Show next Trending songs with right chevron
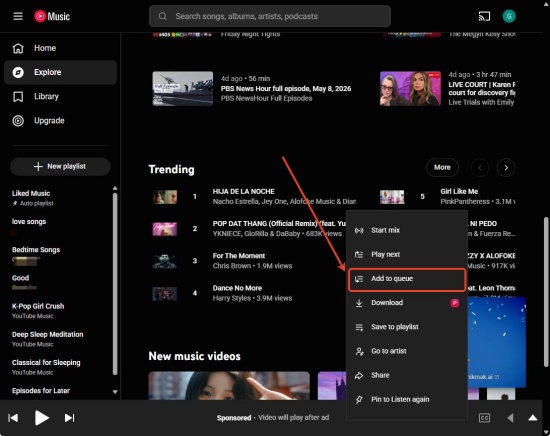Image resolution: width=550 pixels, height=436 pixels. coord(506,168)
